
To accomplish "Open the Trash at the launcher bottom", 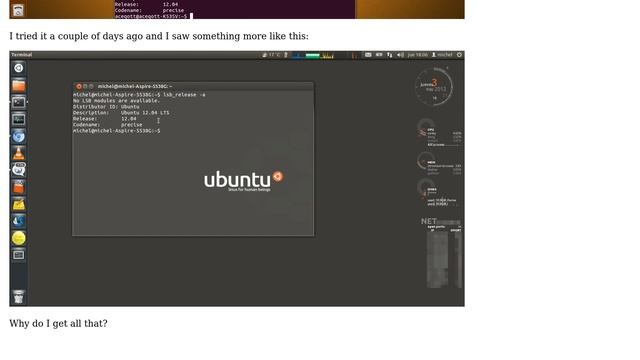I will point(18,297).
